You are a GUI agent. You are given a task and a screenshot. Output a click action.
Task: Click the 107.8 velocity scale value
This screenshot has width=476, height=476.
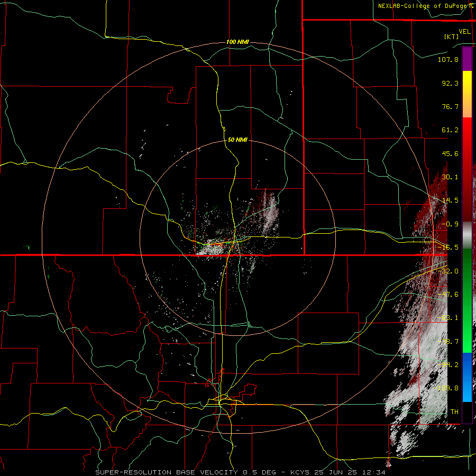(448, 59)
